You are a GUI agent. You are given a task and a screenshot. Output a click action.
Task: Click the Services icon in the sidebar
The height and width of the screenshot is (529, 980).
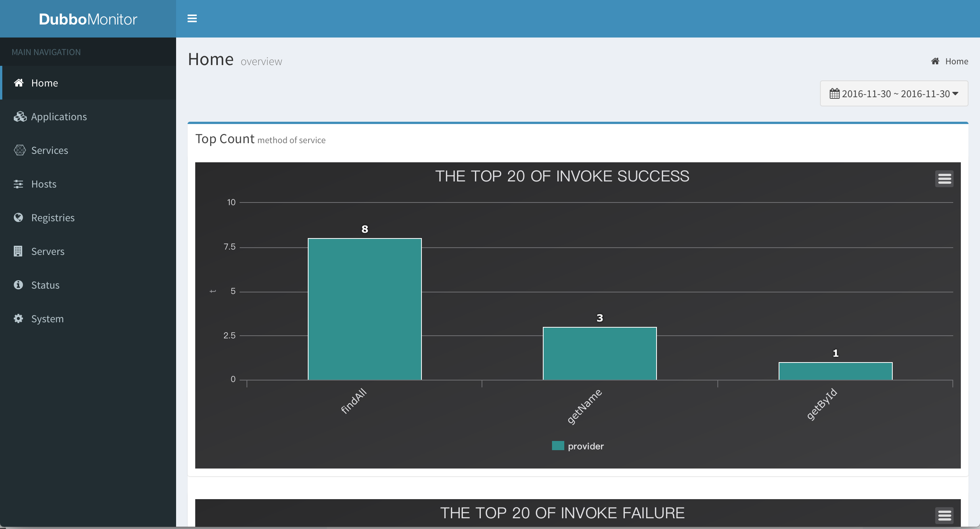point(20,150)
